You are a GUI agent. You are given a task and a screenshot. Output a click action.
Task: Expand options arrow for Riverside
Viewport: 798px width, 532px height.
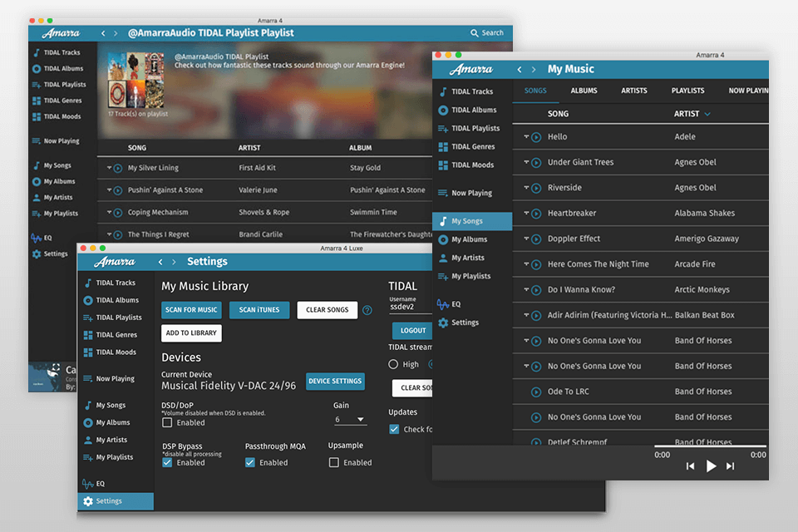pyautogui.click(x=526, y=187)
